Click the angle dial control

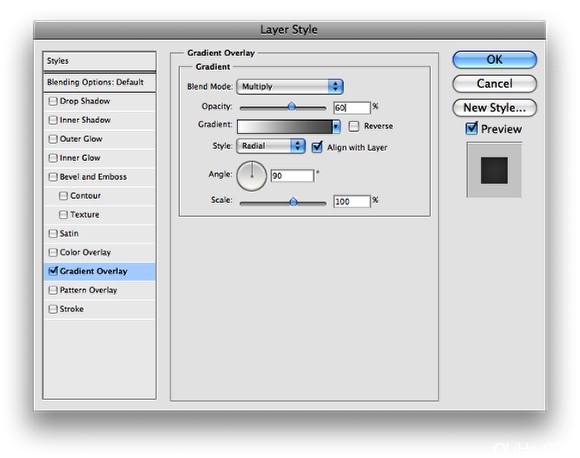click(x=252, y=176)
